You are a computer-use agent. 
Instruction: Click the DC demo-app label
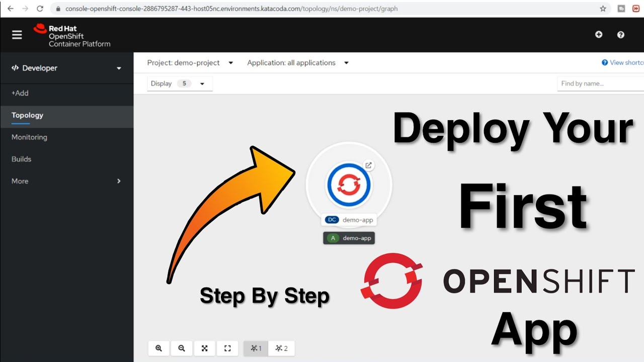[x=349, y=220]
